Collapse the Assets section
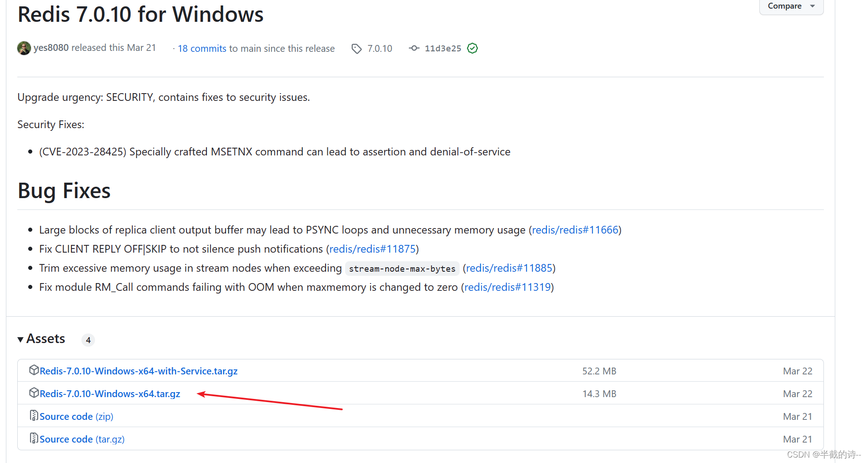 tap(20, 339)
